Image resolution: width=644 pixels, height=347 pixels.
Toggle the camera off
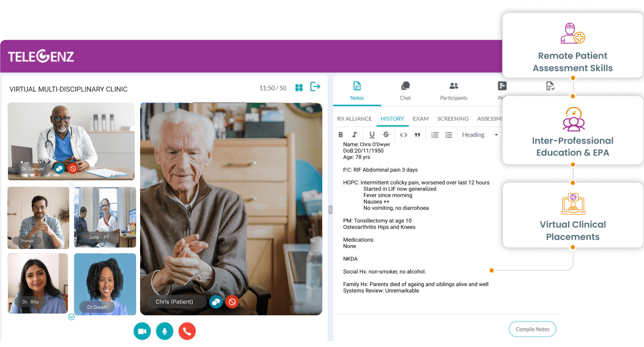(x=142, y=331)
